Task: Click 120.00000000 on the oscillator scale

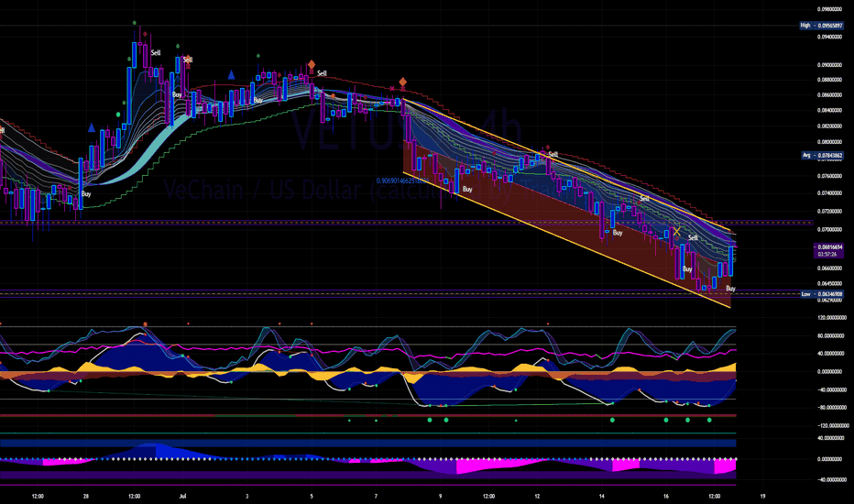Action: tap(832, 317)
